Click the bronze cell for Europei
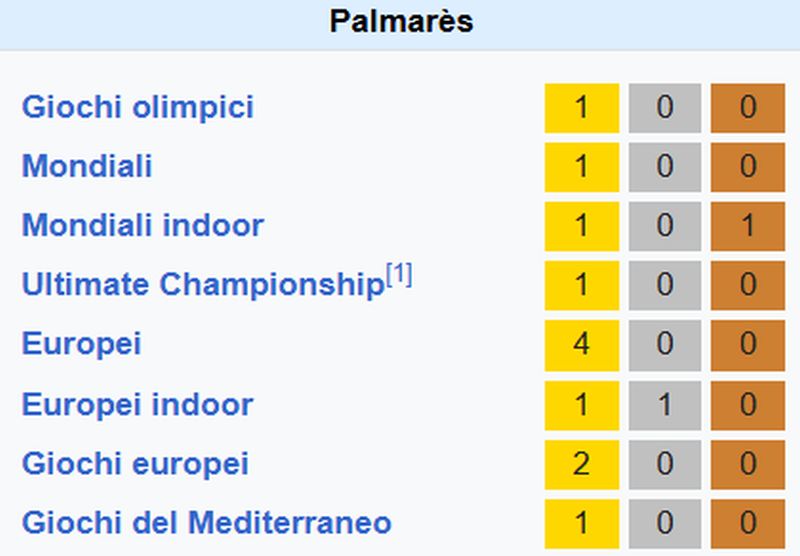The width and height of the screenshot is (800, 556). pyautogui.click(x=748, y=345)
